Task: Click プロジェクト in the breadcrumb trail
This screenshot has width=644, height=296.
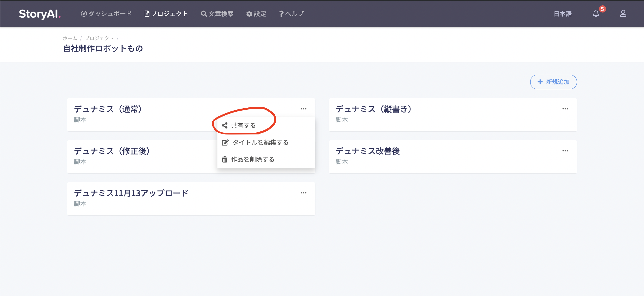Action: click(99, 38)
